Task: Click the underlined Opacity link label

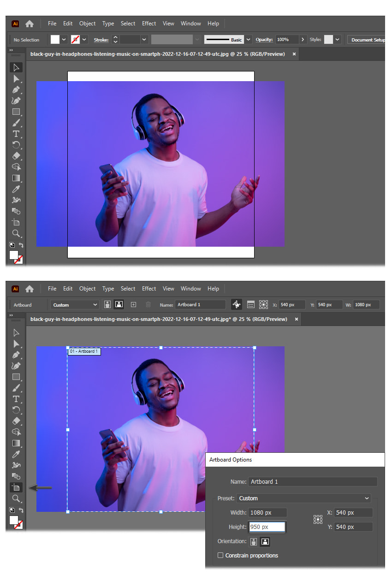Action: point(264,40)
